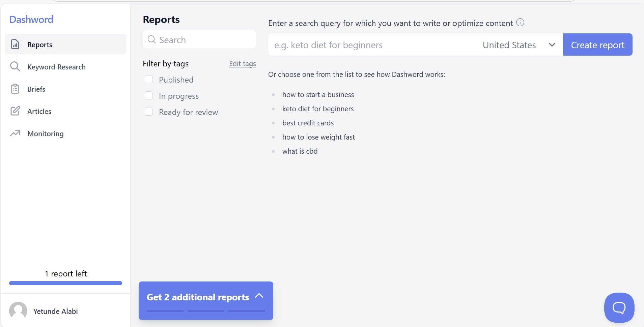
Task: Choose 'keto diet for beginners' example query
Action: tap(318, 109)
